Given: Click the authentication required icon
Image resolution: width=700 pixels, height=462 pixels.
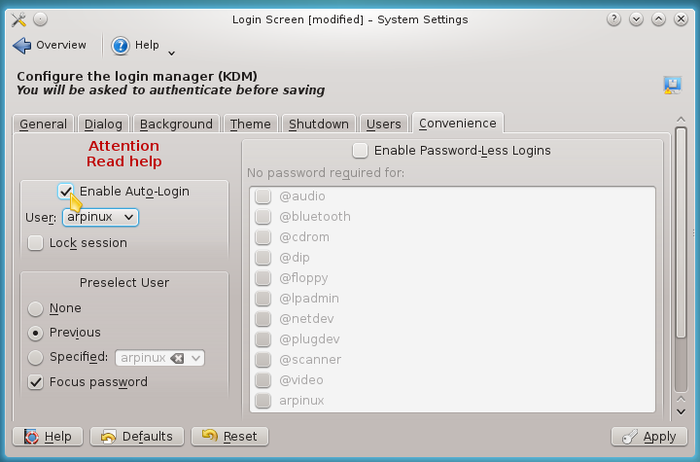Looking at the screenshot, I should [672, 85].
